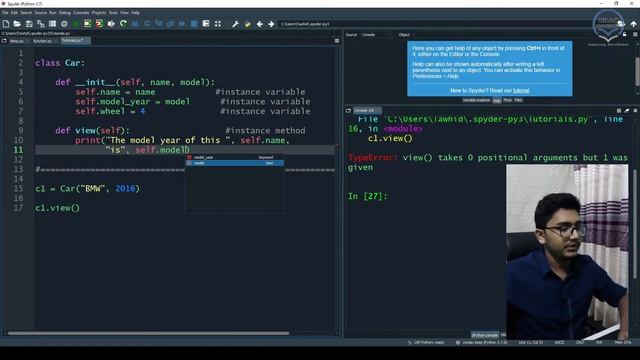This screenshot has width=640, height=360.
Task: Open the Source menu
Action: pyautogui.click(x=40, y=13)
